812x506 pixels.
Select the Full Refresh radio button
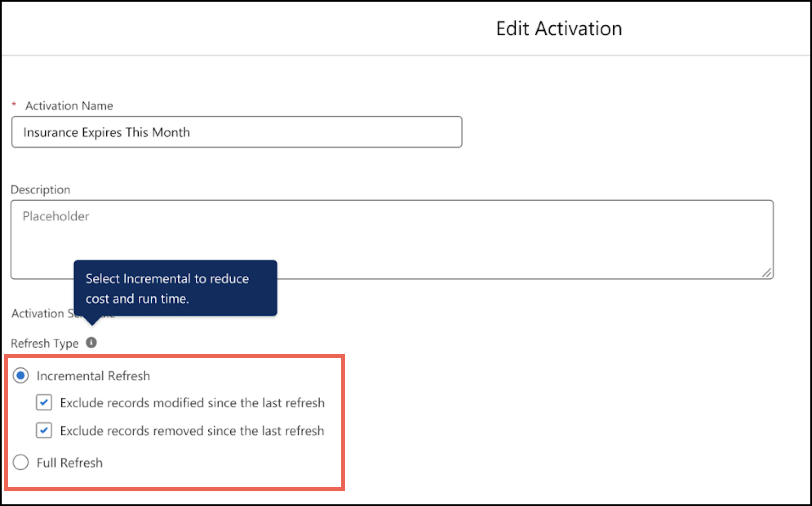20,462
